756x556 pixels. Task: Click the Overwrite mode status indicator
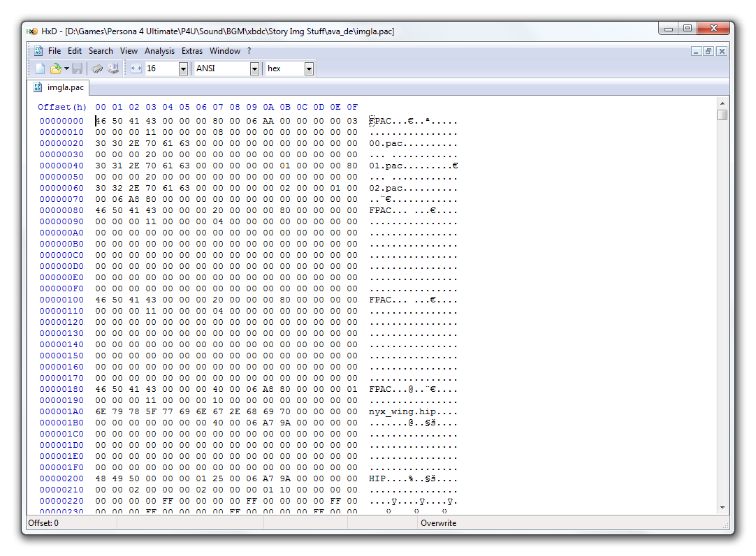(438, 523)
